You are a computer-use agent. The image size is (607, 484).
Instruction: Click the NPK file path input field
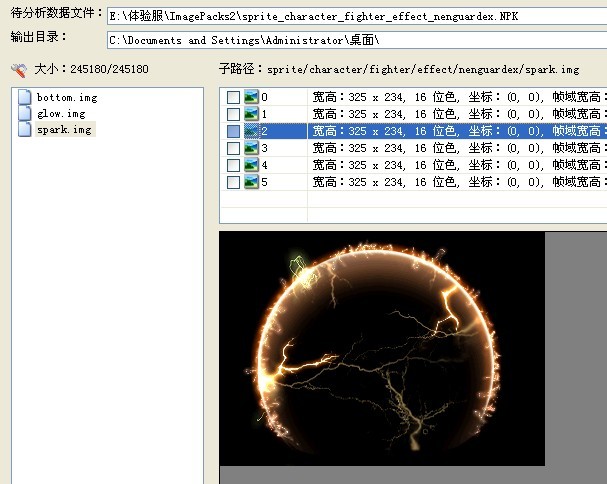[x=356, y=17]
